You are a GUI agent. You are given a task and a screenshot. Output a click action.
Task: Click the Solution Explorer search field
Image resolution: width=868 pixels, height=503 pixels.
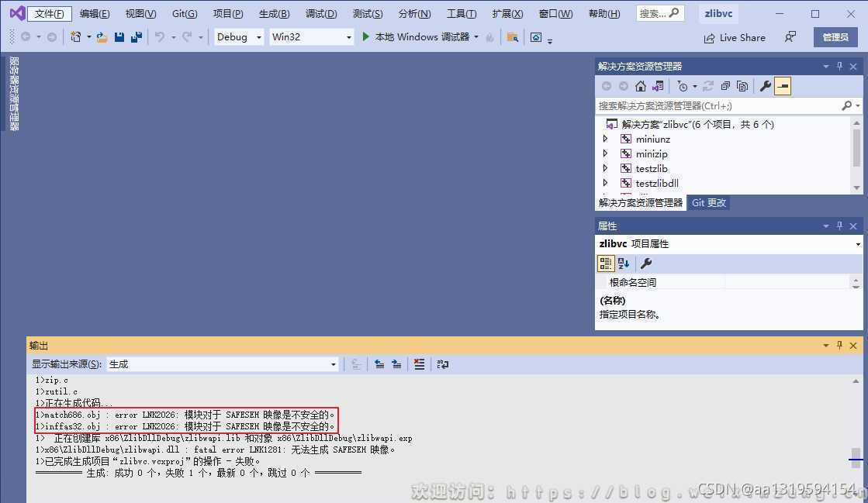coord(718,105)
